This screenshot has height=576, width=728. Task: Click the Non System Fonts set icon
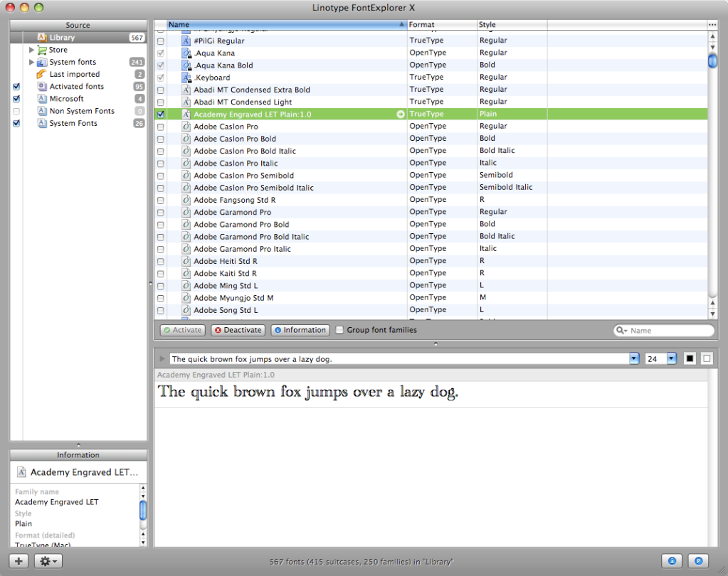coord(42,111)
